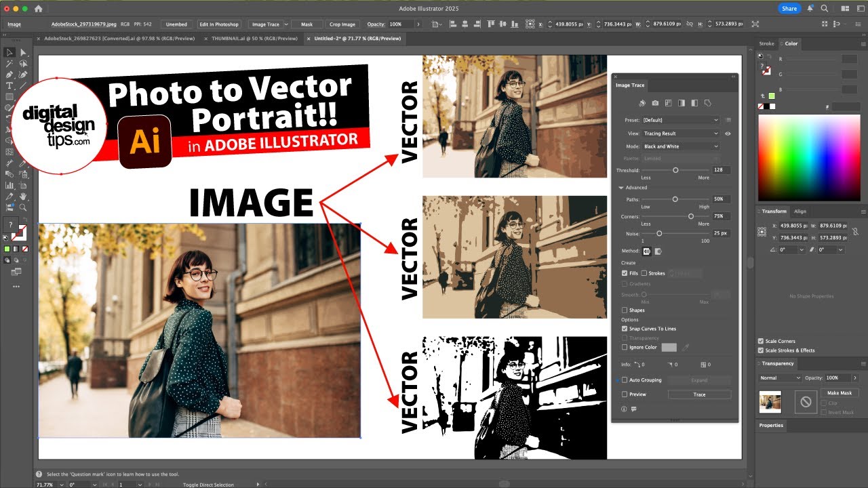Image resolution: width=868 pixels, height=488 pixels.
Task: Enable the Preview checkbox
Action: [625, 394]
